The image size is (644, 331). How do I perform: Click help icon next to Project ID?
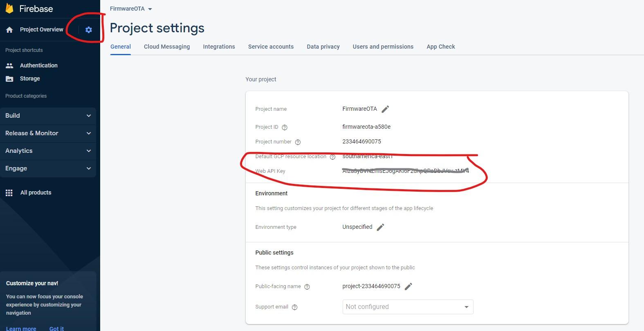click(285, 127)
